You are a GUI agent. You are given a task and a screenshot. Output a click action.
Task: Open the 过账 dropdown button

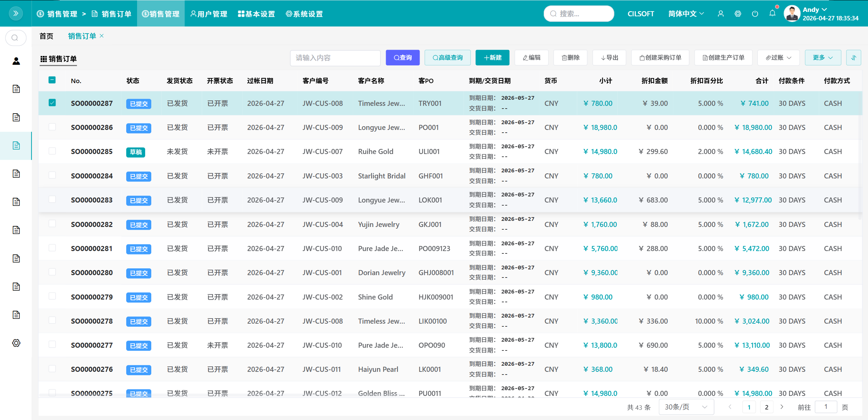[778, 58]
